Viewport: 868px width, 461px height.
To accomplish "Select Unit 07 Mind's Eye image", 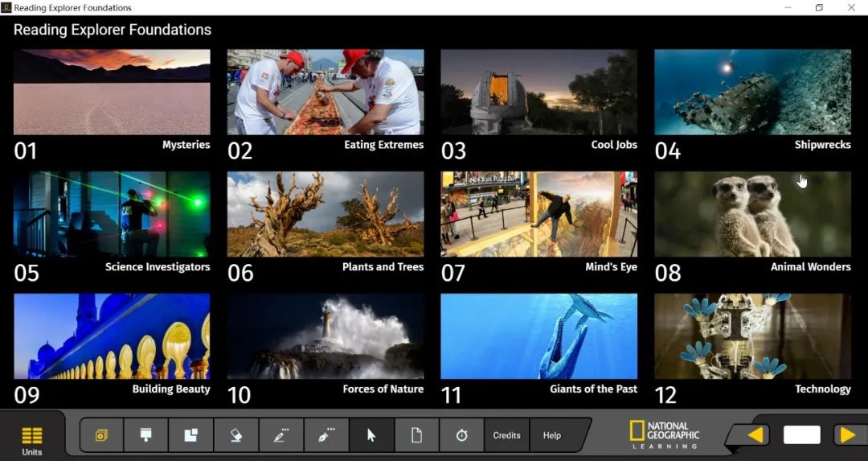I will tap(539, 214).
